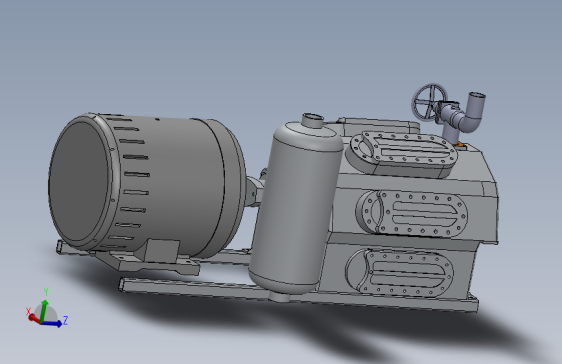The width and height of the screenshot is (562, 364).
Task: Select the electric motor's round end cover
Action: point(79,182)
